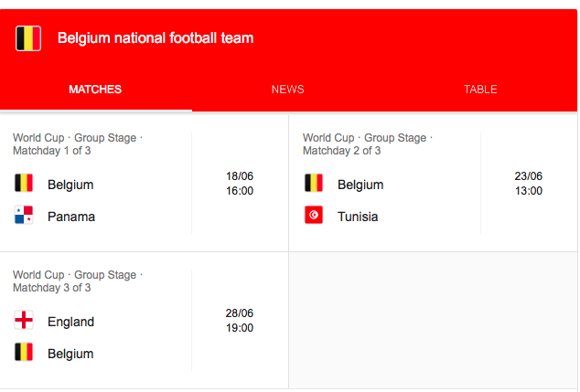Click the Matchday 2 of 3 label
580x392 pixels.
[x=342, y=151]
